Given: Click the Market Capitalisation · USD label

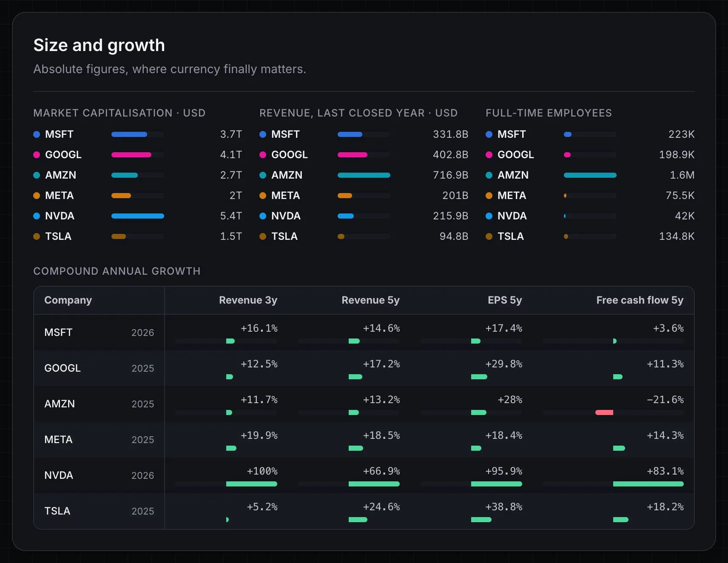Looking at the screenshot, I should click(x=119, y=113).
